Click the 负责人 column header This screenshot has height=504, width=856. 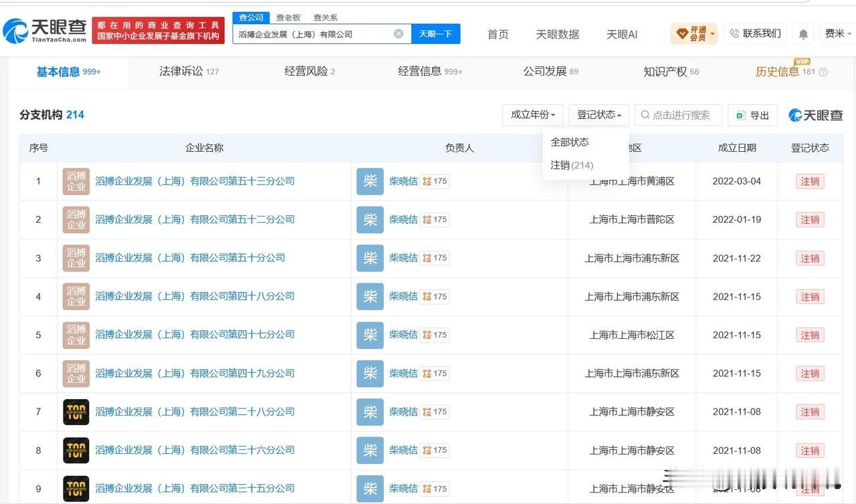coord(459,148)
